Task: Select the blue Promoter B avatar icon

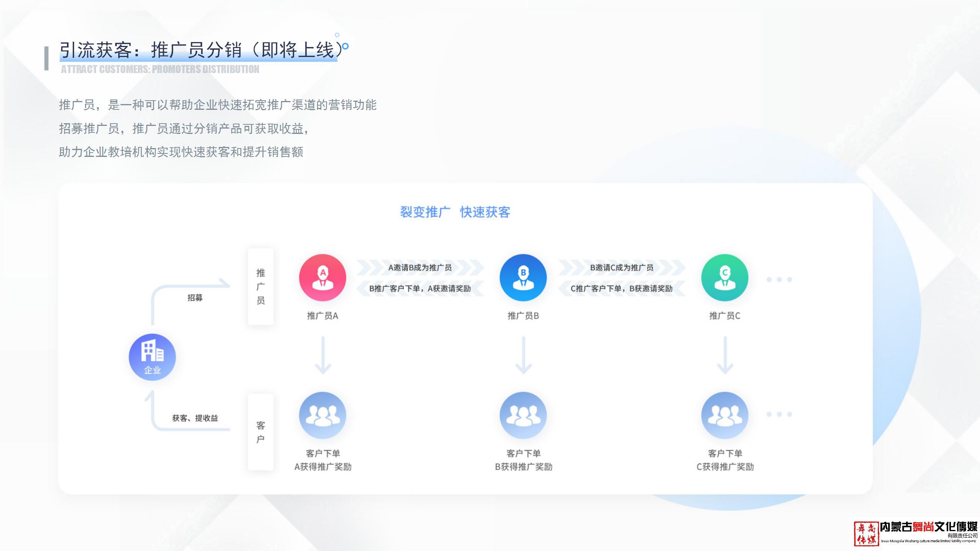Action: click(x=524, y=277)
